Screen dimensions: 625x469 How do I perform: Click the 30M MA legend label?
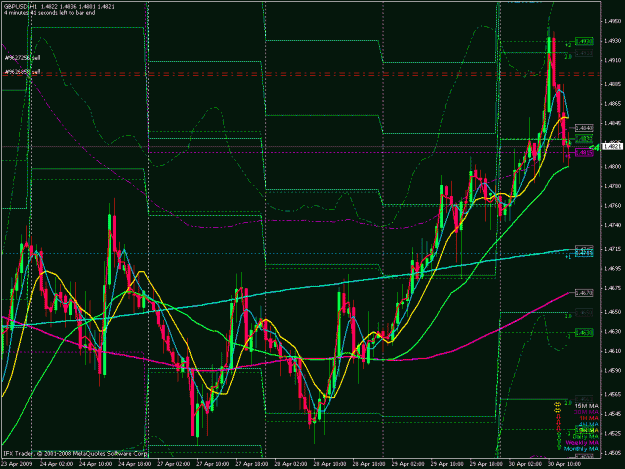(586, 412)
